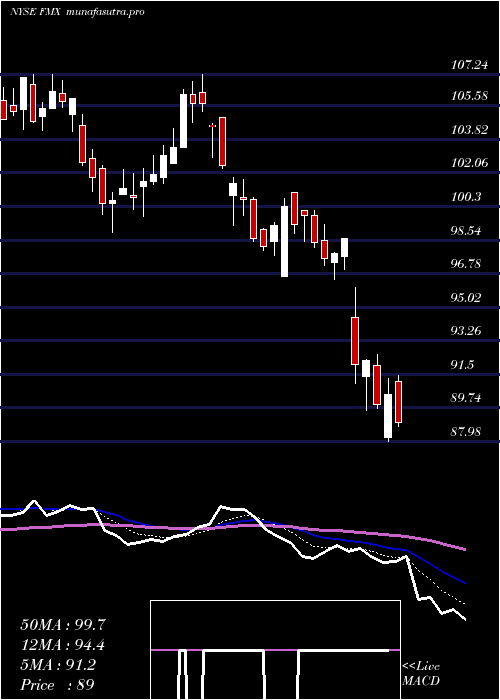Click the 102.06 price level label
Image resolution: width=500 pixels, height=700 pixels.
click(469, 163)
